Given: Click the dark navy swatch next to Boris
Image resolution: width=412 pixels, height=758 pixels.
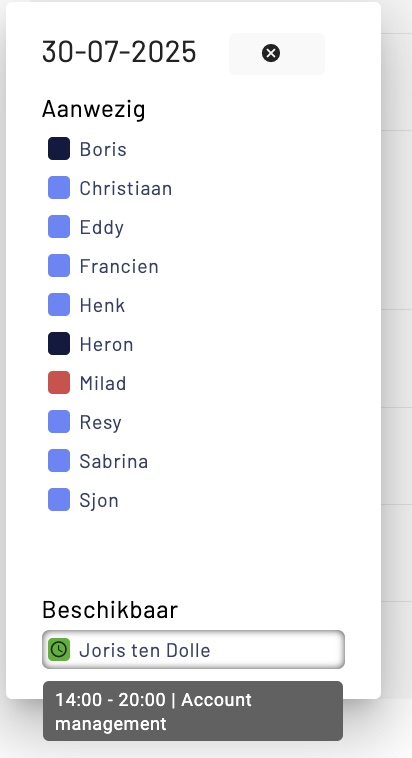Looking at the screenshot, I should tap(59, 148).
